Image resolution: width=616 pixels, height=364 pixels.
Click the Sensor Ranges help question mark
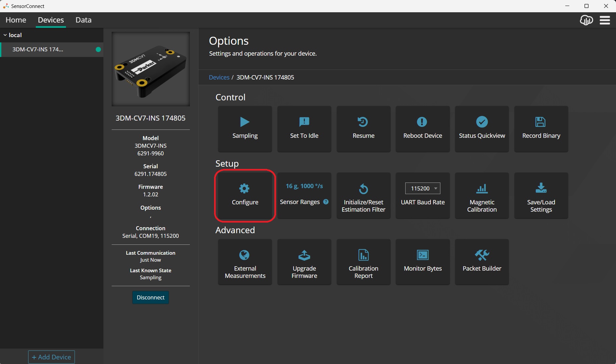point(326,202)
